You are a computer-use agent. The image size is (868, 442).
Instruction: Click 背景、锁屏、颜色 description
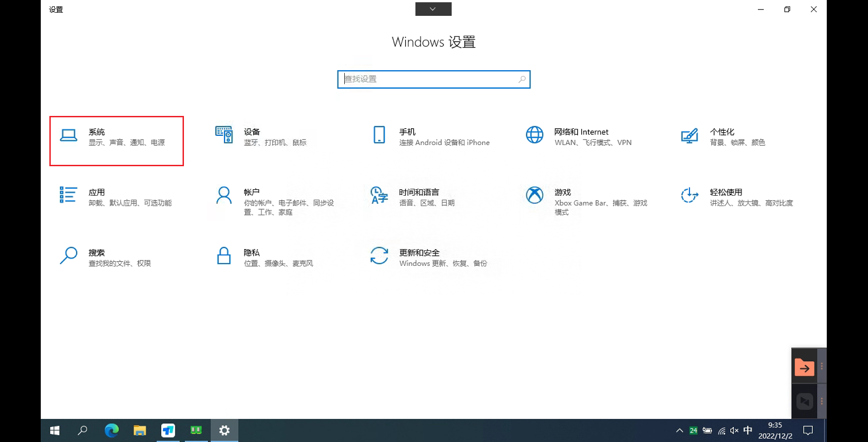[737, 143]
